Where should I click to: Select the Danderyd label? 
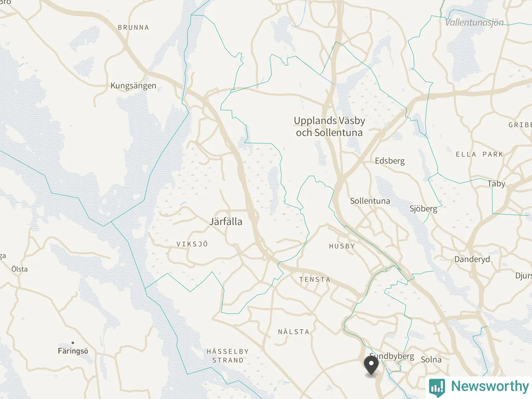click(x=472, y=259)
